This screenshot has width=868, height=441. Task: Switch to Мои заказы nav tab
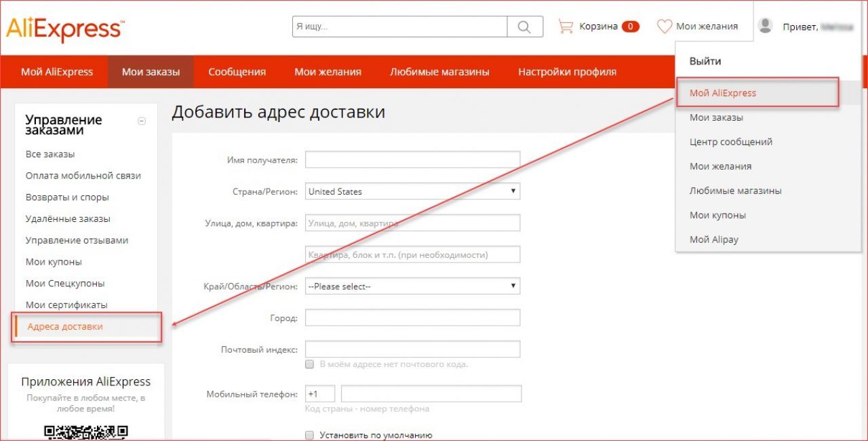point(151,72)
